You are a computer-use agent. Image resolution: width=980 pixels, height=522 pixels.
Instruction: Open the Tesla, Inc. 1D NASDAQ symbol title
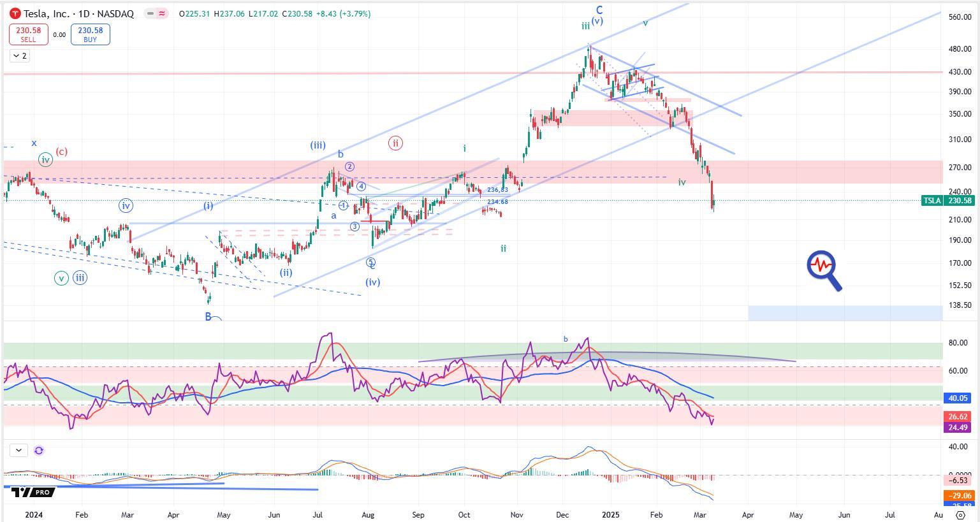pyautogui.click(x=78, y=13)
